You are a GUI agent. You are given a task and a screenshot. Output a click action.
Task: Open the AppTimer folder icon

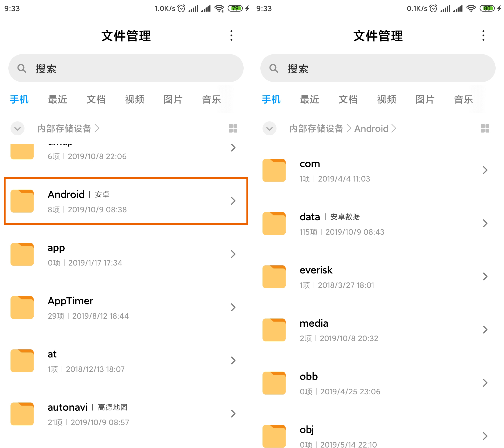coord(22,307)
